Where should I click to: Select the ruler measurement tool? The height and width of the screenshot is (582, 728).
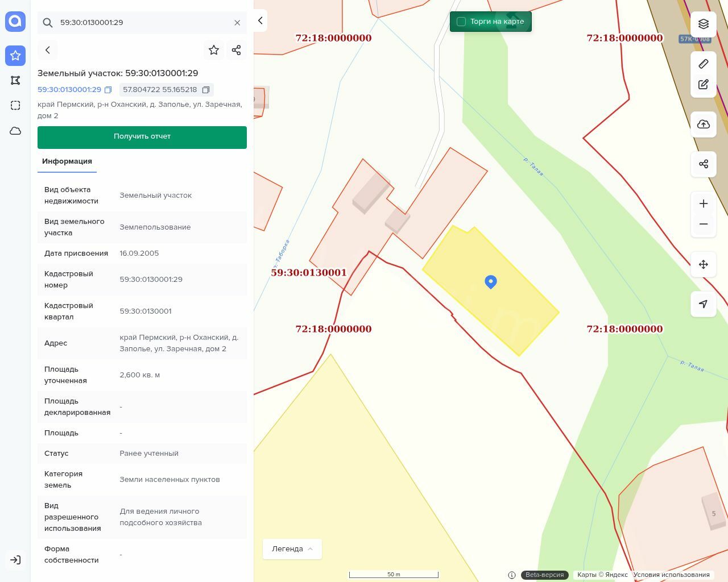pyautogui.click(x=704, y=64)
